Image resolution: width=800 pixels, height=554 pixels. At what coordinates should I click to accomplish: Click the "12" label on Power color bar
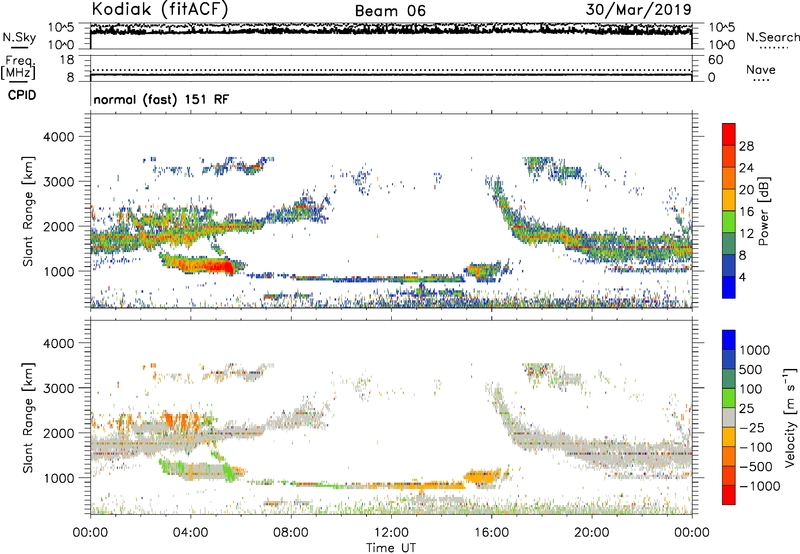(746, 234)
